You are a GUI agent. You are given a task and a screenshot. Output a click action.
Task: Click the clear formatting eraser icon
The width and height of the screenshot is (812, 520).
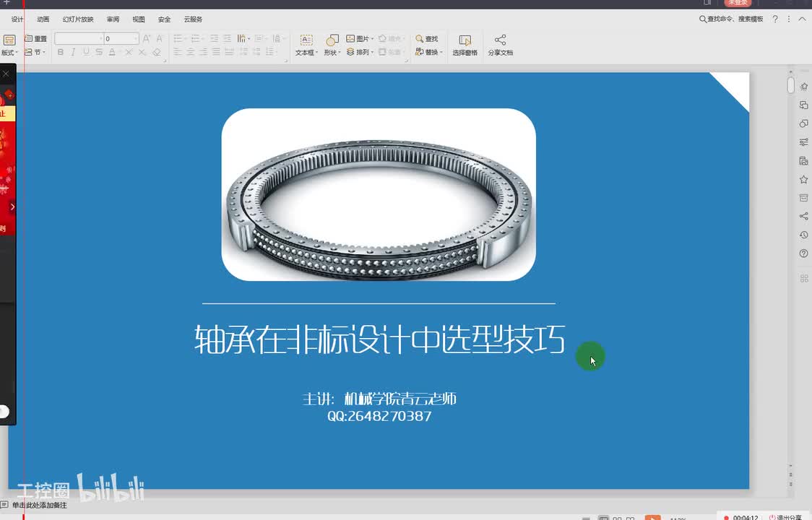[156, 52]
